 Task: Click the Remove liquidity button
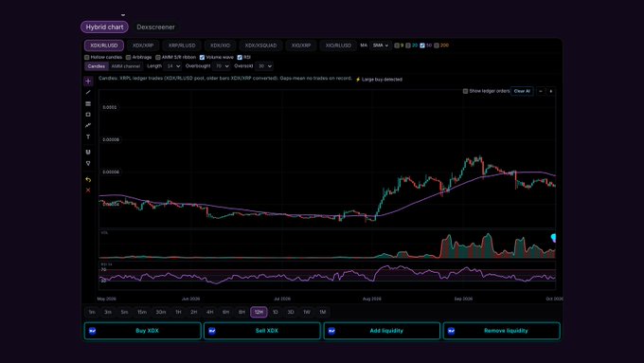coord(502,331)
